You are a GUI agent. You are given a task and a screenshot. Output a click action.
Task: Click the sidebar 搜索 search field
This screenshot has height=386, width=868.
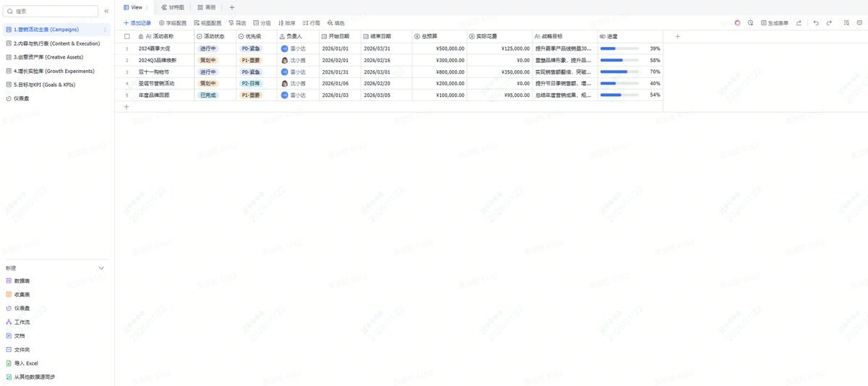[51, 12]
